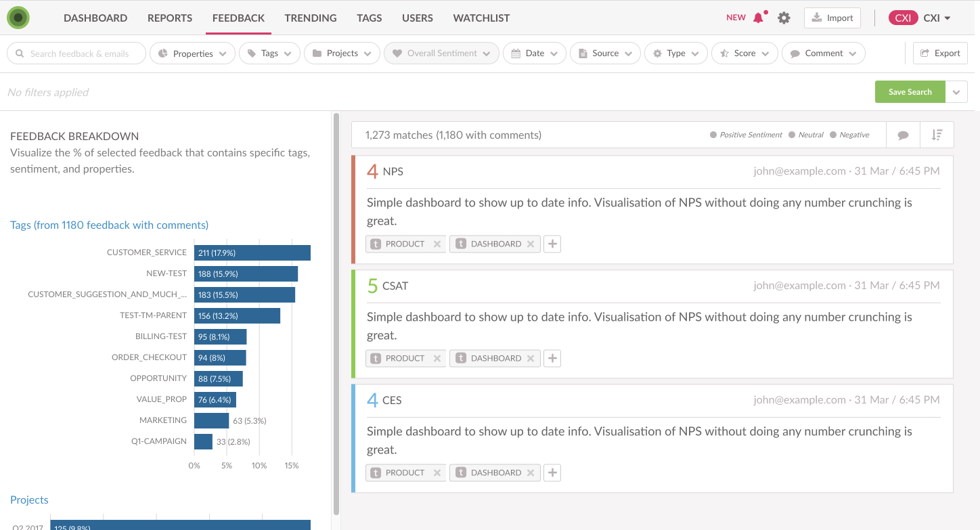The image size is (980, 530).
Task: Focus the Search feedback & emails field
Action: click(76, 53)
